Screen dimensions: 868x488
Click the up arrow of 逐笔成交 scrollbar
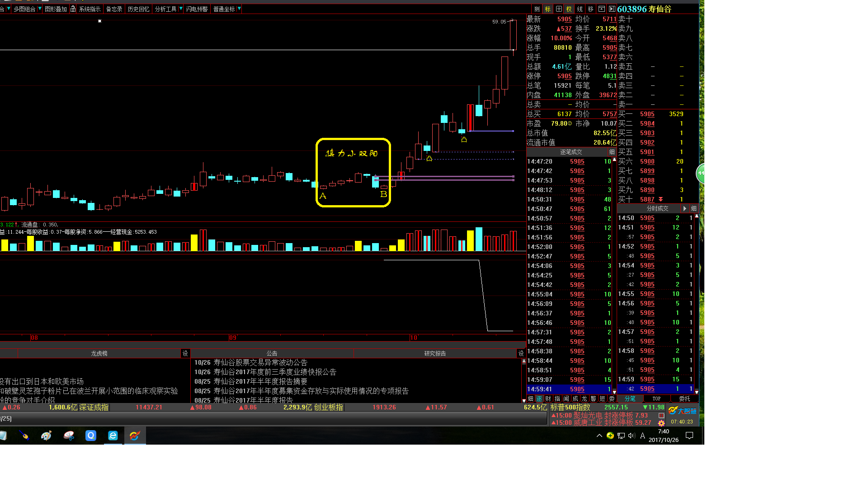pyautogui.click(x=614, y=160)
